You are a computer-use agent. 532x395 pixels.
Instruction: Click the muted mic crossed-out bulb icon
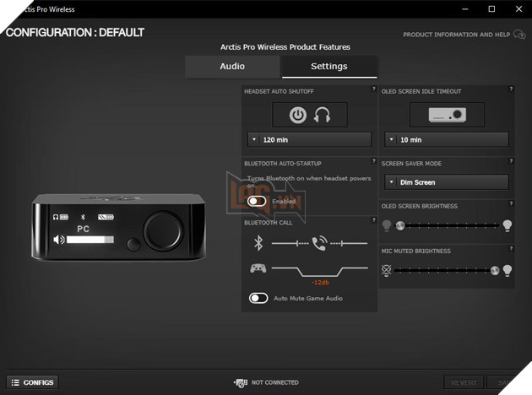coord(386,271)
